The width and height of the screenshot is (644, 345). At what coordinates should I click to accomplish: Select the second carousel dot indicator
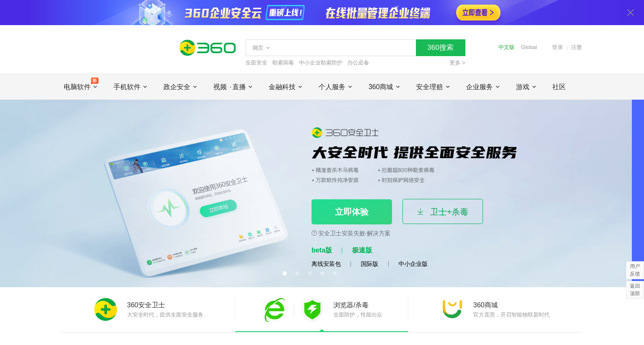point(297,273)
